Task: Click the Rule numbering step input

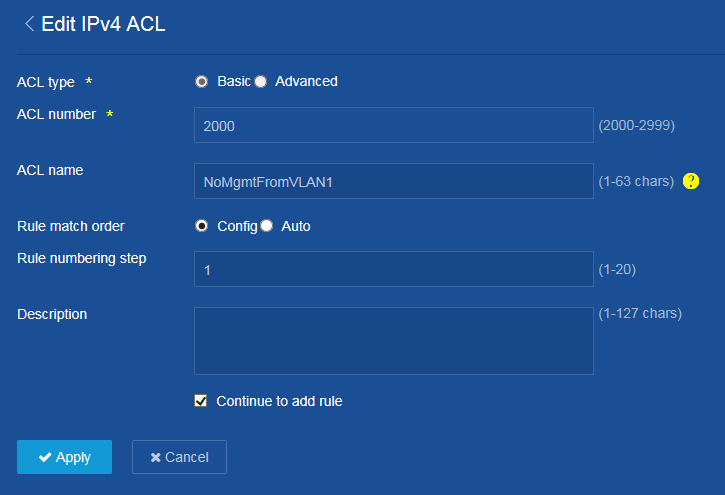Action: 393,270
